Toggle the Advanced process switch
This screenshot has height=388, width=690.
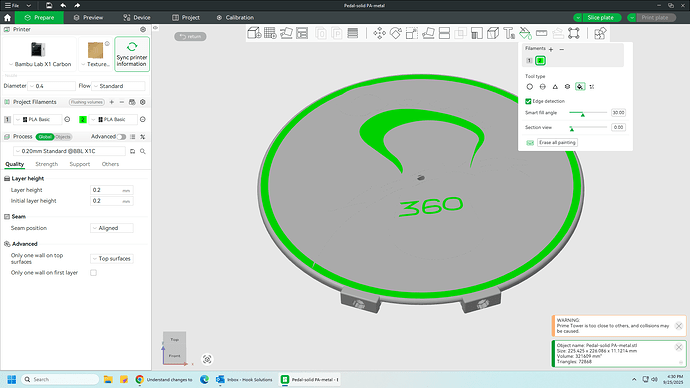point(121,137)
